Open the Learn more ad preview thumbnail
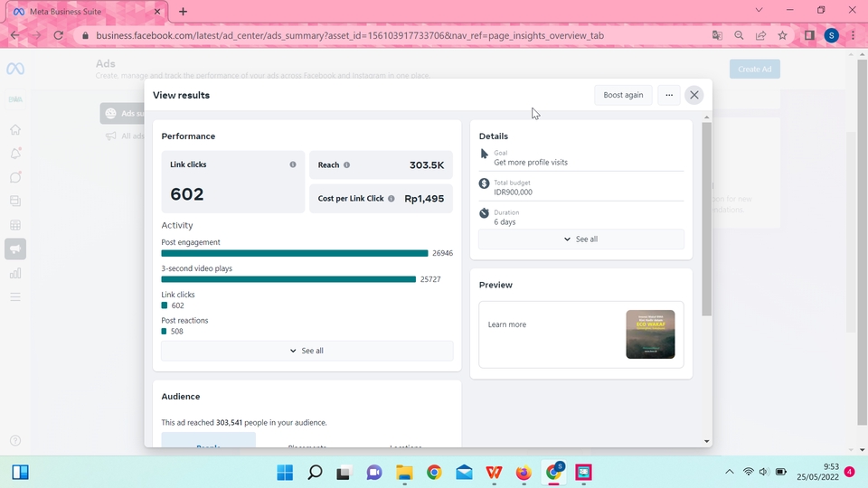 [650, 334]
